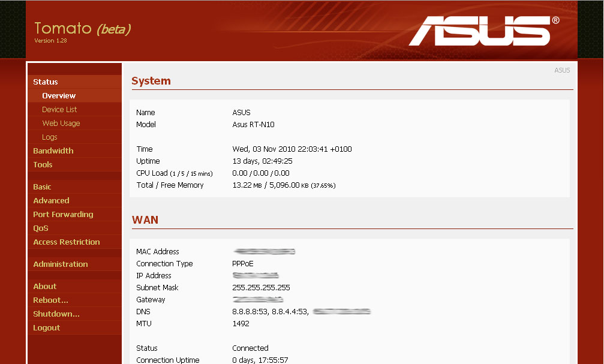Click the connection type value PPPoE
Screen dimensions: 604x364
pos(243,264)
